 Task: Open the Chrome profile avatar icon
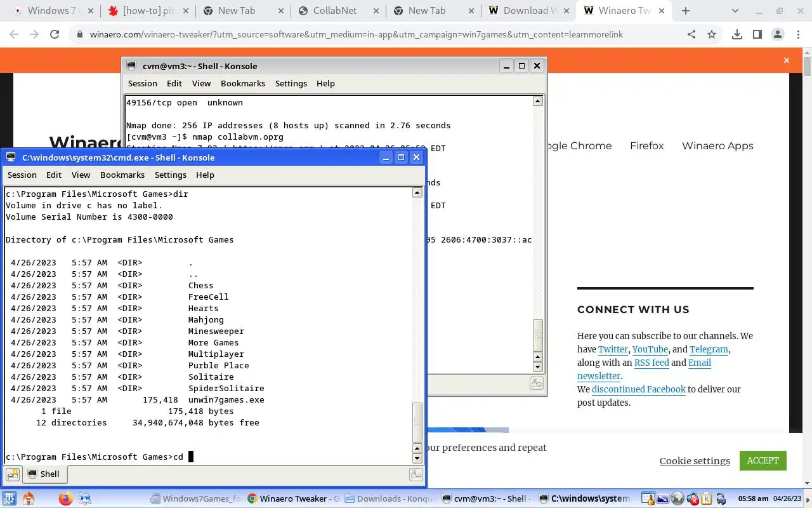click(x=777, y=35)
